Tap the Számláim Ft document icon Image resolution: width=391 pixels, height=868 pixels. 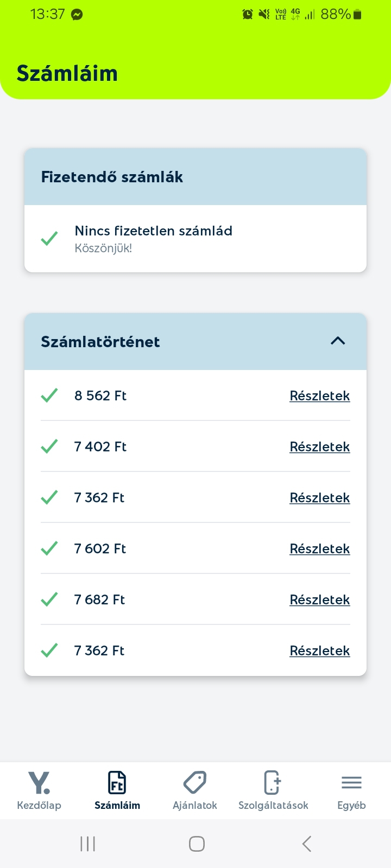[x=117, y=783]
